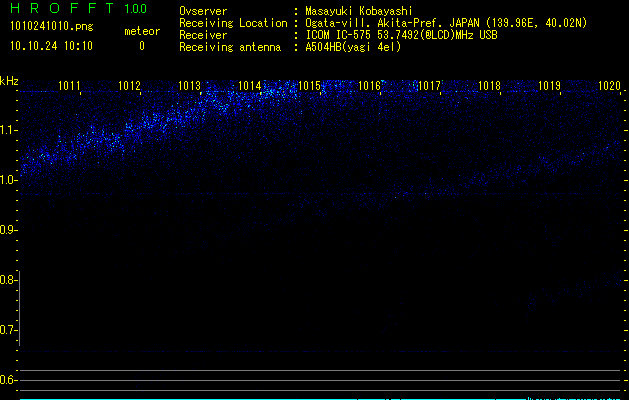Click the HROFFT program title text
The width and height of the screenshot is (629, 400).
pos(62,8)
